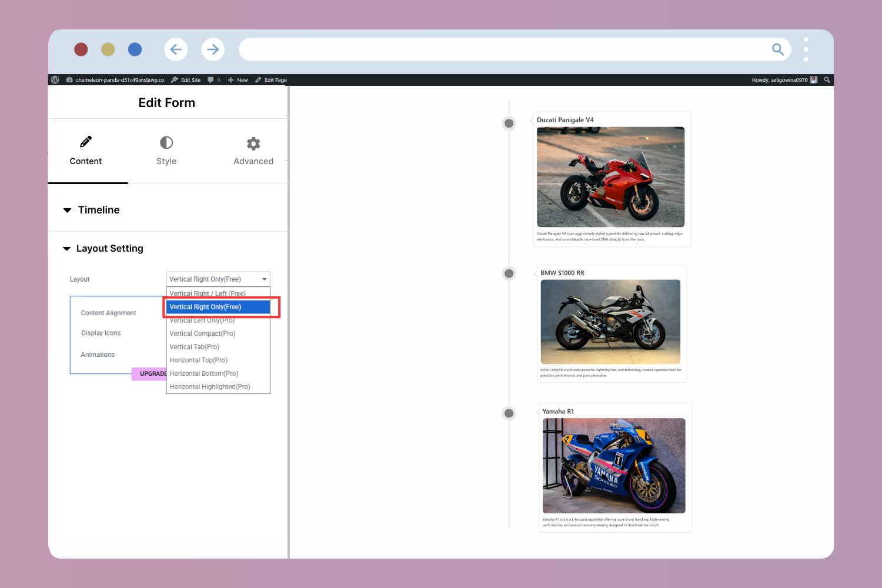
Task: Click the Layout field label
Action: pos(79,279)
